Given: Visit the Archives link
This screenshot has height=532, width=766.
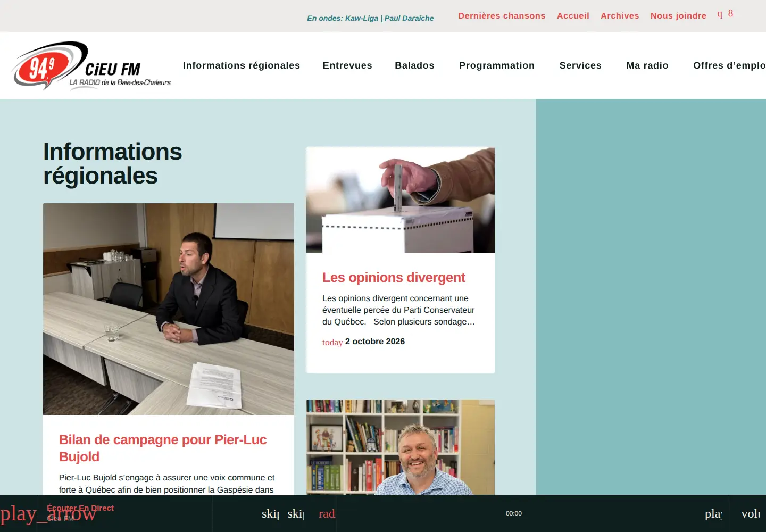Looking at the screenshot, I should point(620,16).
